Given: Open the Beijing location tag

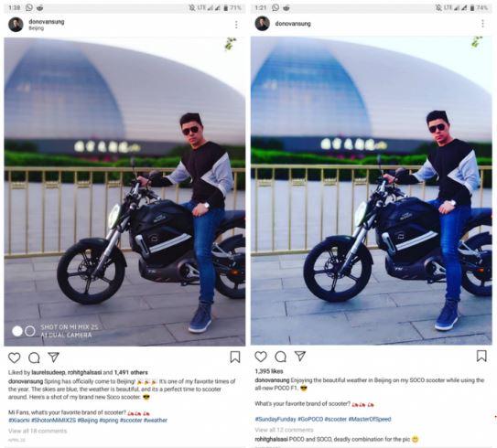Looking at the screenshot, I should (36, 28).
